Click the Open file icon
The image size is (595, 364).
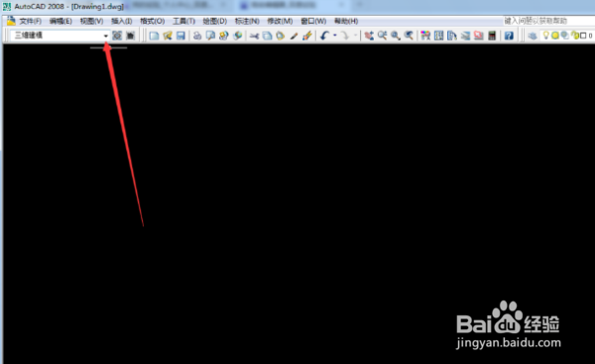pyautogui.click(x=168, y=36)
